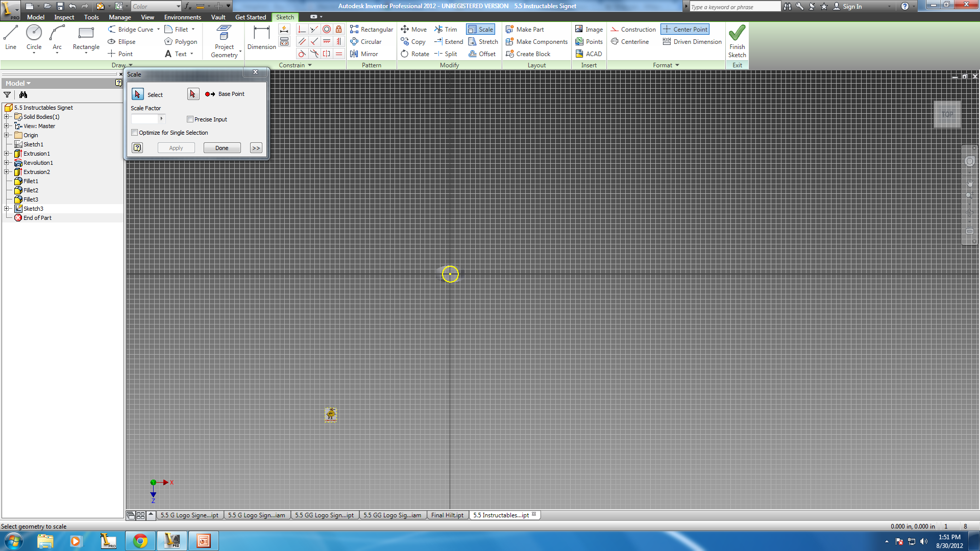Screen dimensions: 980x551
Task: Toggle Driven Dimension format
Action: pyautogui.click(x=692, y=42)
